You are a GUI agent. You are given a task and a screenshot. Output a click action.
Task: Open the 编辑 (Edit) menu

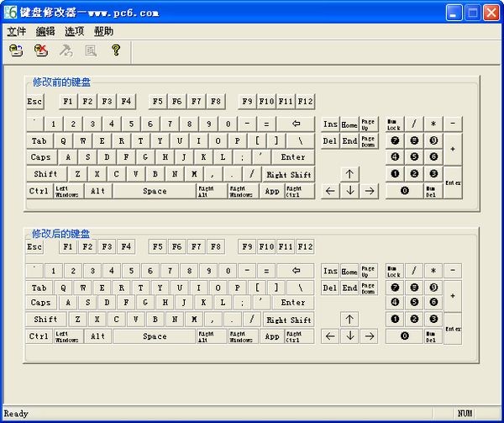pos(45,31)
